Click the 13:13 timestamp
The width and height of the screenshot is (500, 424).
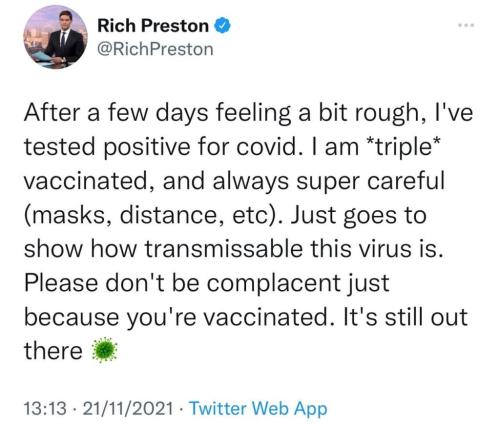pos(45,408)
